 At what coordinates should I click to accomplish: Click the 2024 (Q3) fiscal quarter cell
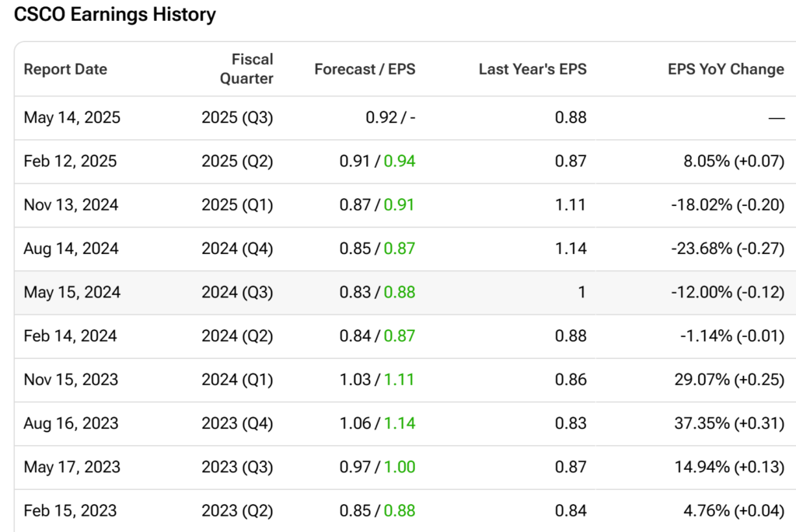(x=237, y=292)
